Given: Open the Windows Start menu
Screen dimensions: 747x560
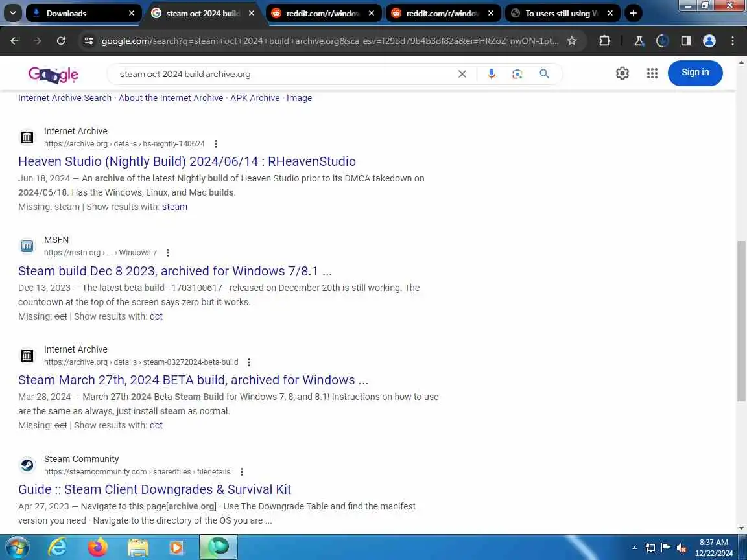Looking at the screenshot, I should point(18,548).
